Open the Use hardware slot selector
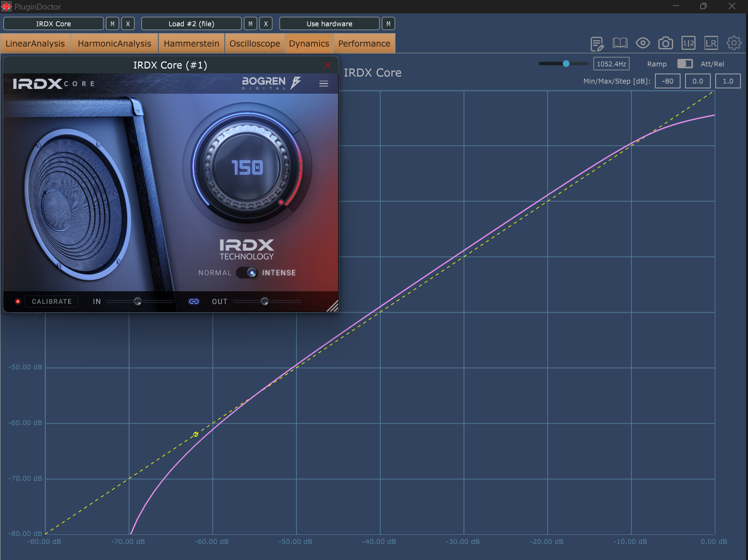 coord(330,24)
